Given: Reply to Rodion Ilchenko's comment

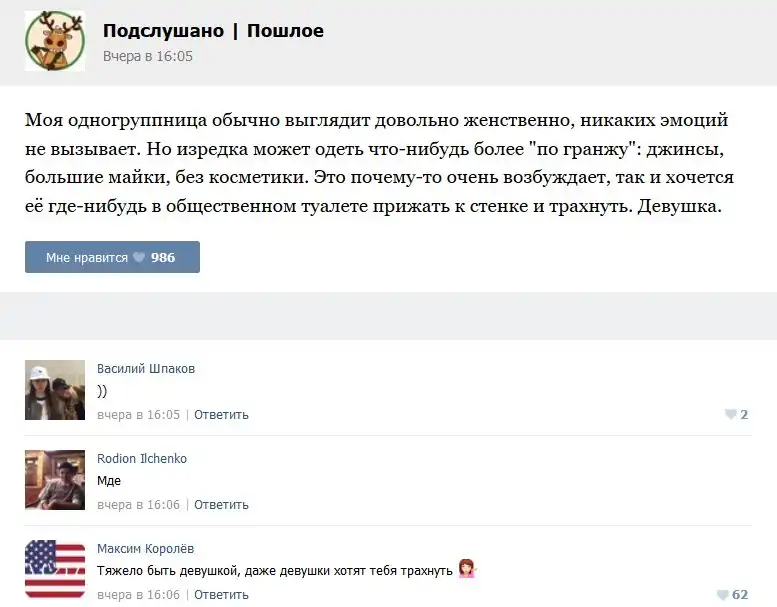Looking at the screenshot, I should click(x=221, y=505).
